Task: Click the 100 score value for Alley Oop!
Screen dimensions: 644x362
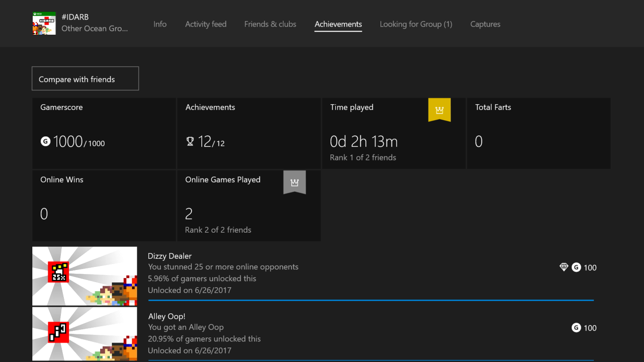Action: coord(590,328)
